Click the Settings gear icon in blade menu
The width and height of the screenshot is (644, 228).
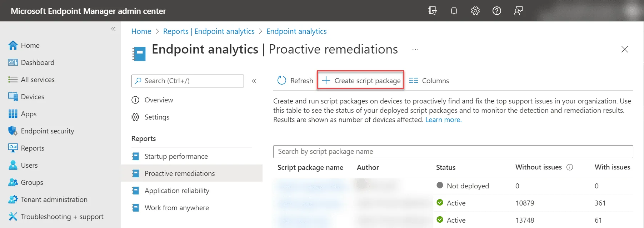135,117
